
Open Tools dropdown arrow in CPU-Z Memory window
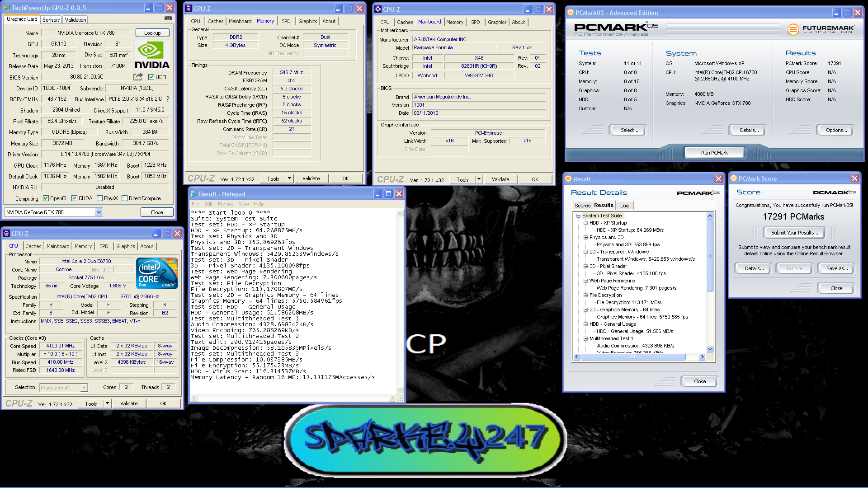coord(289,178)
